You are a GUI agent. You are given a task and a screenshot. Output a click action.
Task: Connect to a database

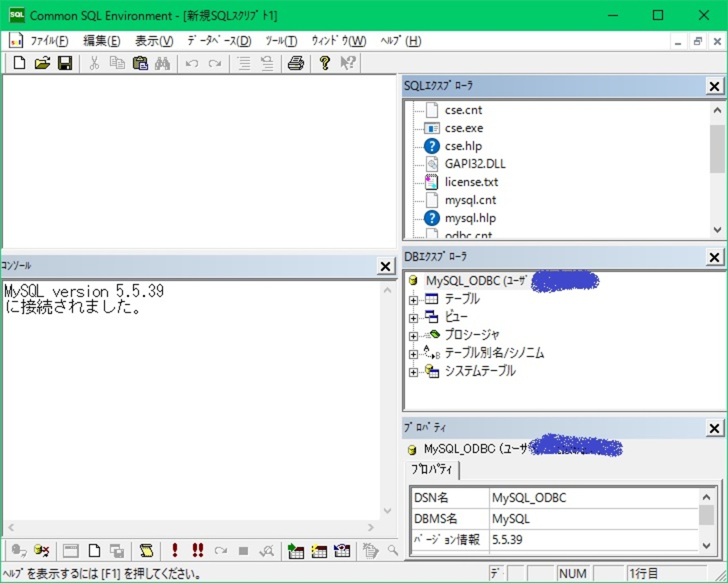tap(17, 551)
